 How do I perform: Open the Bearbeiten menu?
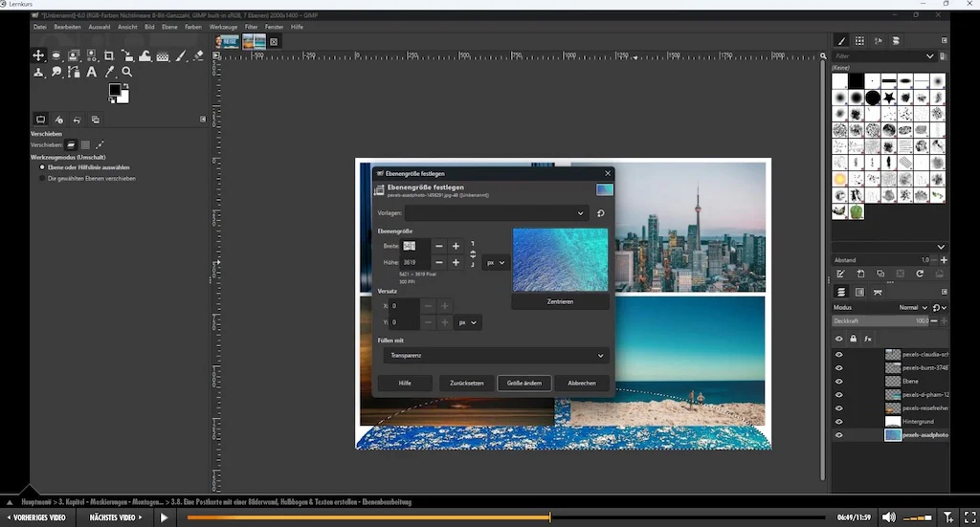point(68,27)
